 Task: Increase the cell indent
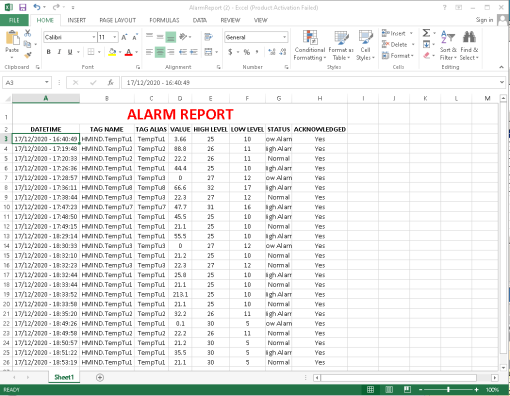(194, 52)
